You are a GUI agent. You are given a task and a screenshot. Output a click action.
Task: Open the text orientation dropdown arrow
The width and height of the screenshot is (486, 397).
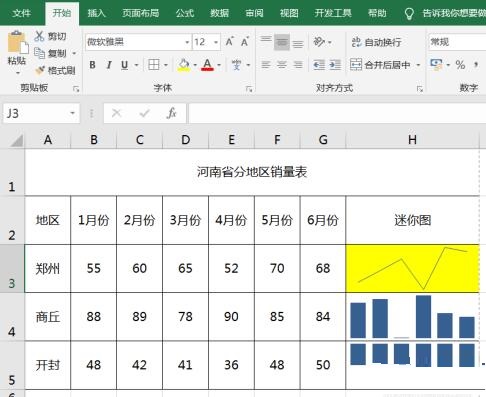tap(330, 42)
